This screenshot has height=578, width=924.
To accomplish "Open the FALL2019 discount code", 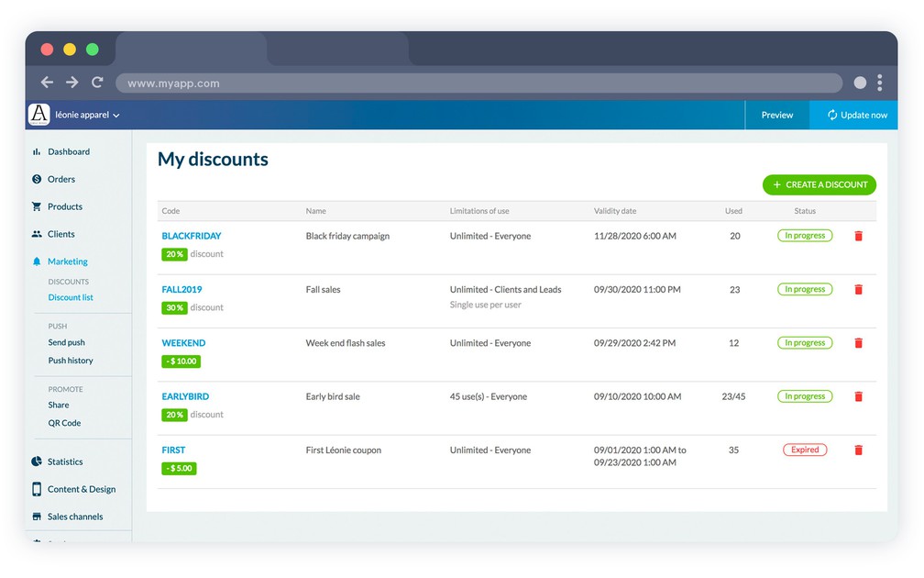I will 182,290.
